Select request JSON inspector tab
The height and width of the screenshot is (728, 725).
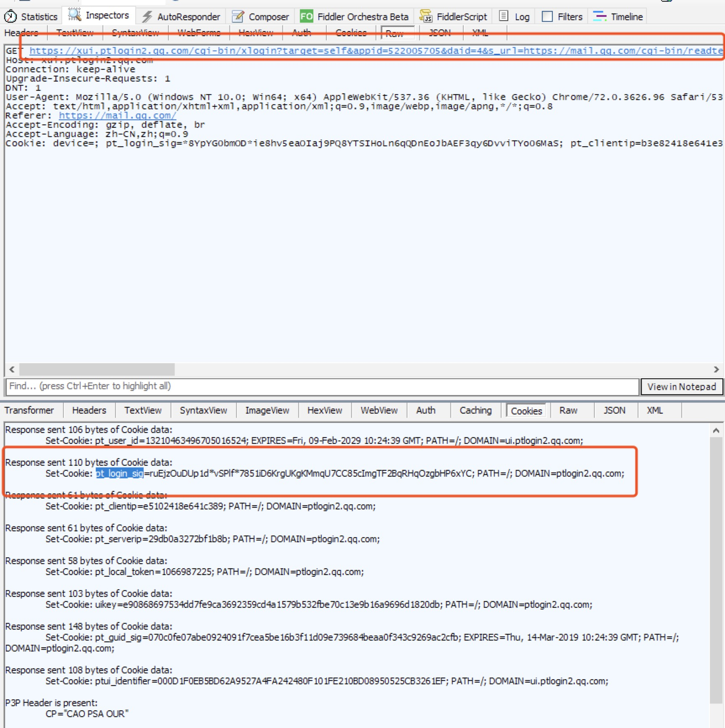[x=440, y=33]
